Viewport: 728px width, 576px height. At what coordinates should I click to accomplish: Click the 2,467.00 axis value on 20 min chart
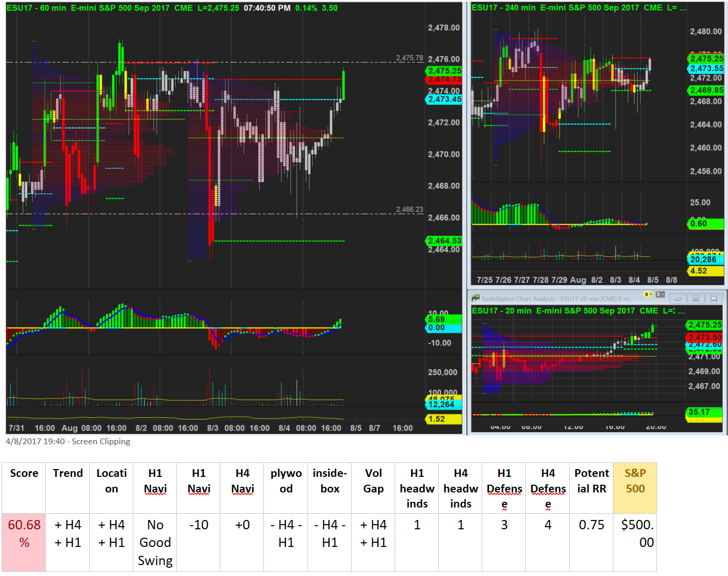704,386
